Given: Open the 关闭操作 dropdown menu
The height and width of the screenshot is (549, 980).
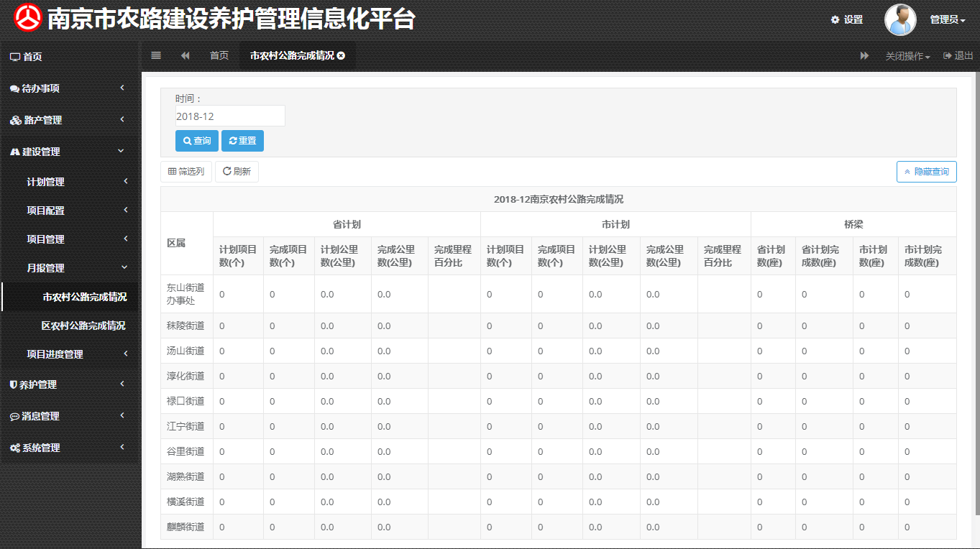Looking at the screenshot, I should 907,55.
